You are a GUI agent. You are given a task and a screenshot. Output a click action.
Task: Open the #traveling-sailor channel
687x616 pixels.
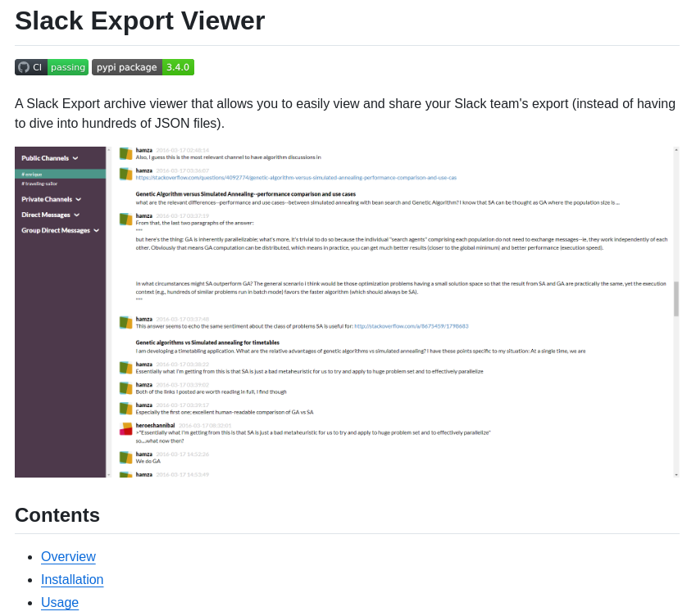click(39, 183)
